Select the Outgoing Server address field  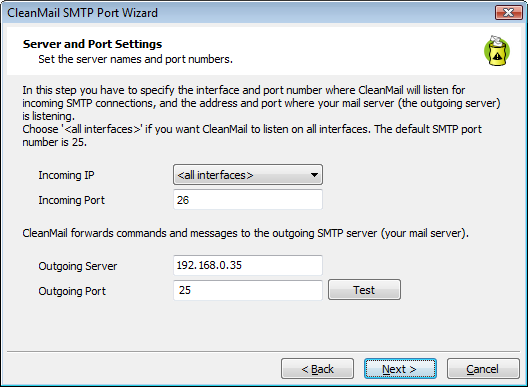coord(248,265)
